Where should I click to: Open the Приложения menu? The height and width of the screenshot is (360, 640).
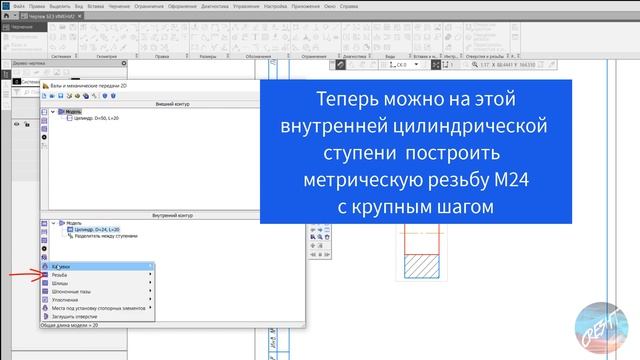pyautogui.click(x=305, y=6)
